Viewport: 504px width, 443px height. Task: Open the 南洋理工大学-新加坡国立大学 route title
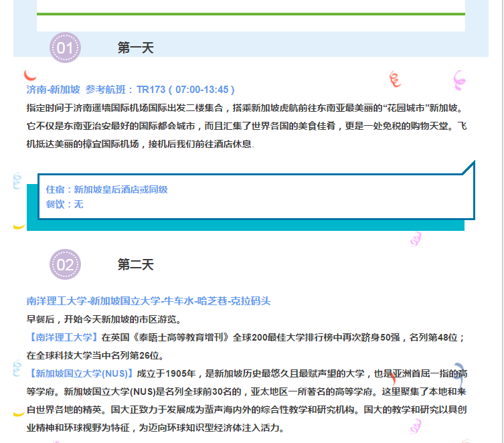[x=148, y=301]
